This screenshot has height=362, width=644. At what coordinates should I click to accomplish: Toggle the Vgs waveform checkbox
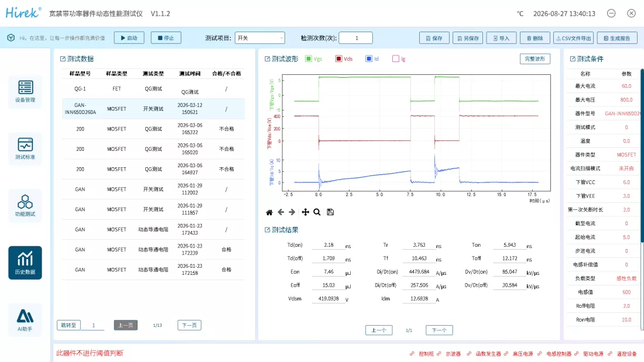point(309,58)
